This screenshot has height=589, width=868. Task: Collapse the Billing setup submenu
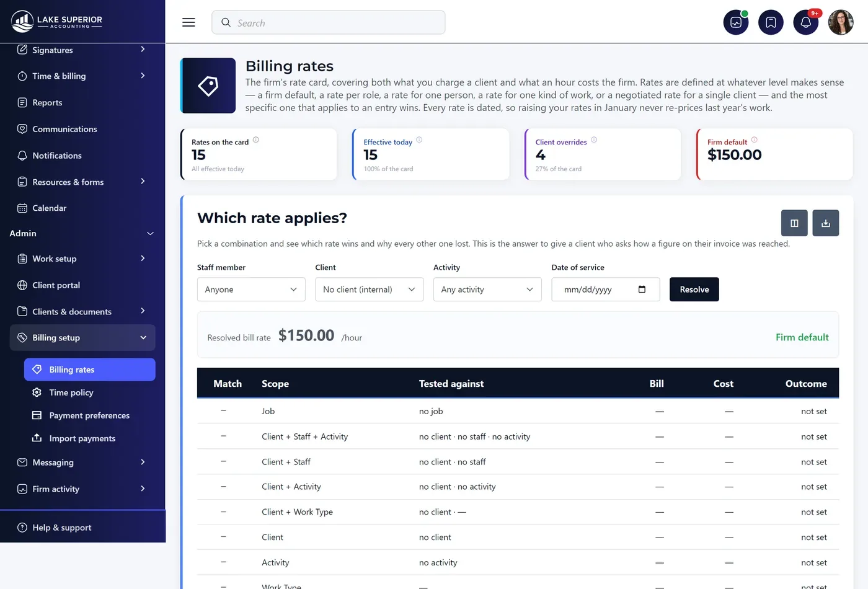pyautogui.click(x=143, y=338)
